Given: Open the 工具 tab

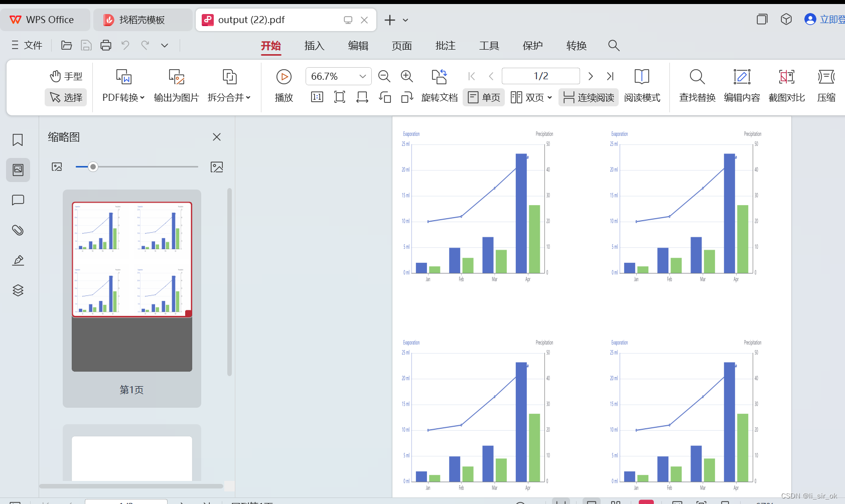Looking at the screenshot, I should [489, 46].
